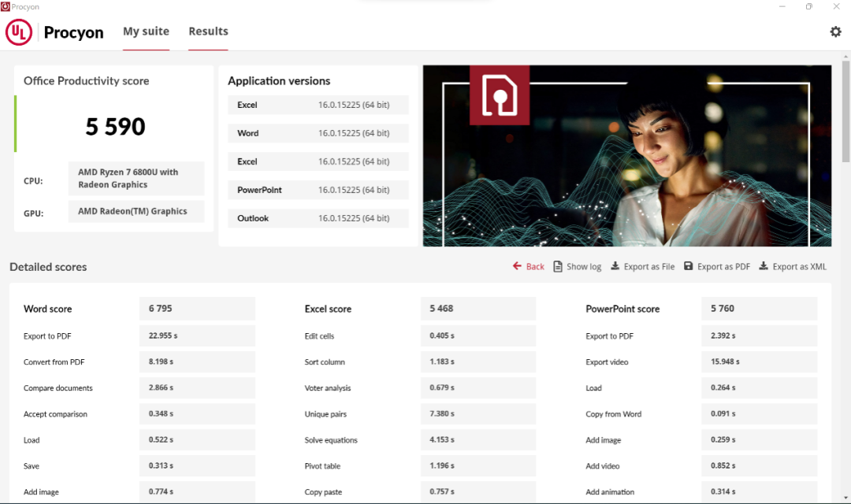Click Copy from Word value 0.091 s

pyautogui.click(x=760, y=414)
